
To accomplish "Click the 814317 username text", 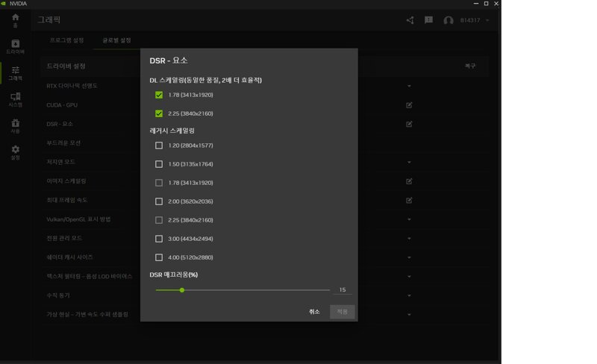I will [x=470, y=20].
